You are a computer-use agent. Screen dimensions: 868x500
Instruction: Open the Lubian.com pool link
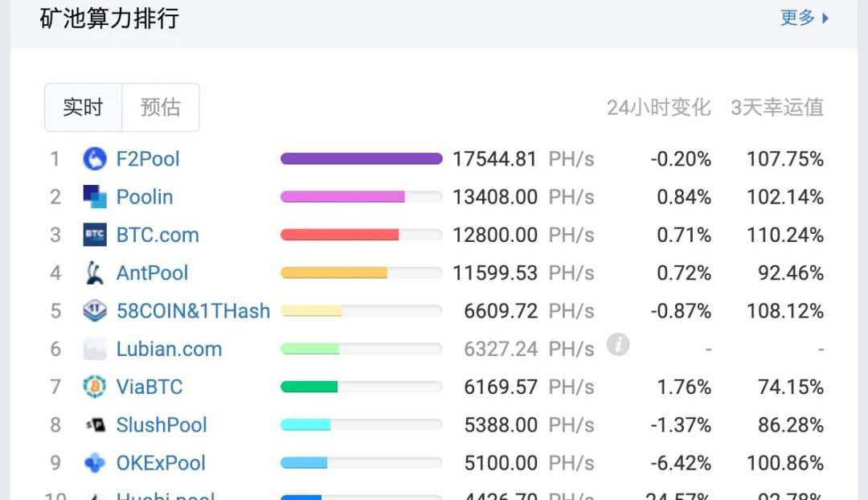tap(169, 350)
